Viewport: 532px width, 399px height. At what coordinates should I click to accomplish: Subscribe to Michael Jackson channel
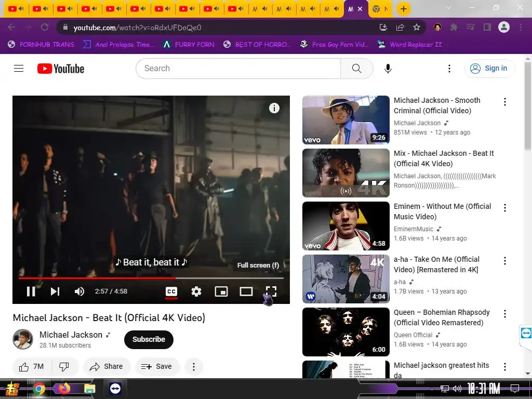click(x=149, y=339)
